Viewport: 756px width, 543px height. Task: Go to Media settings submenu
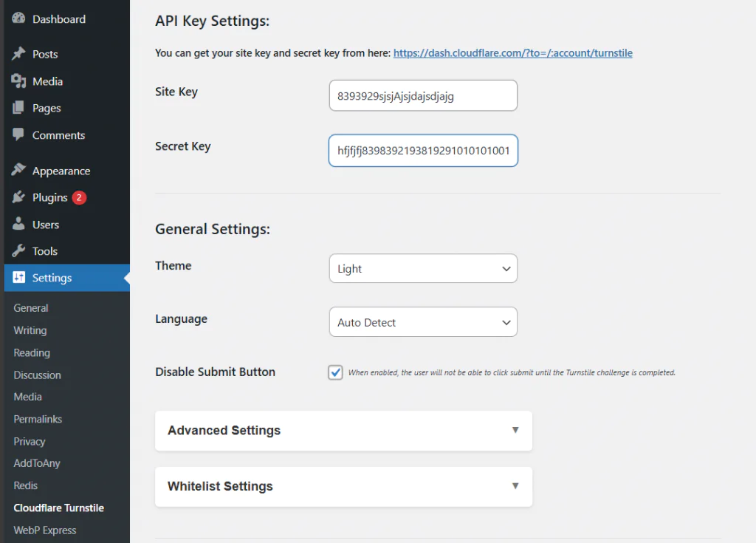pyautogui.click(x=27, y=397)
